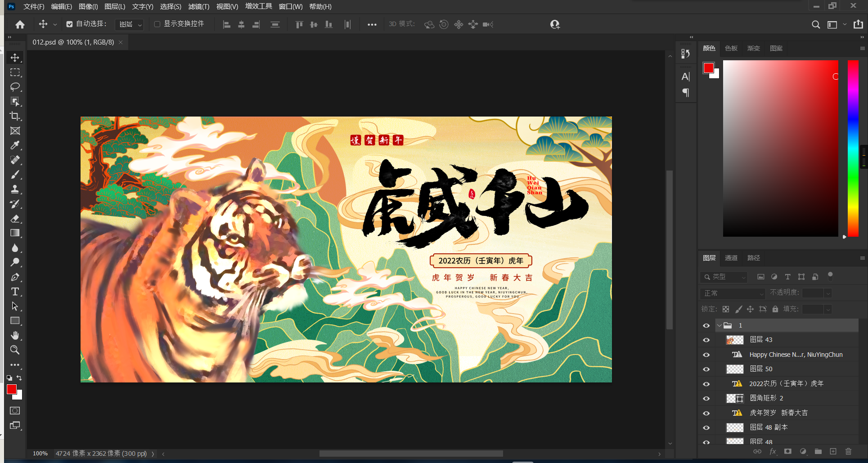
Task: Click the 图层 50 layer thumbnail
Action: point(735,369)
